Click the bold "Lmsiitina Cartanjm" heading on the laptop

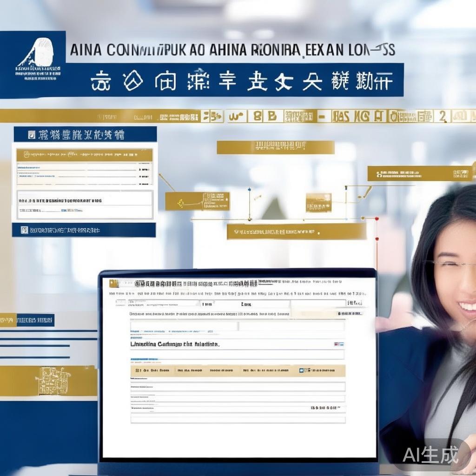click(175, 344)
